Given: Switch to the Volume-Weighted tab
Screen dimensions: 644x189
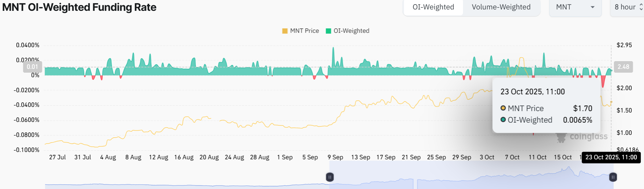Looking at the screenshot, I should (501, 7).
